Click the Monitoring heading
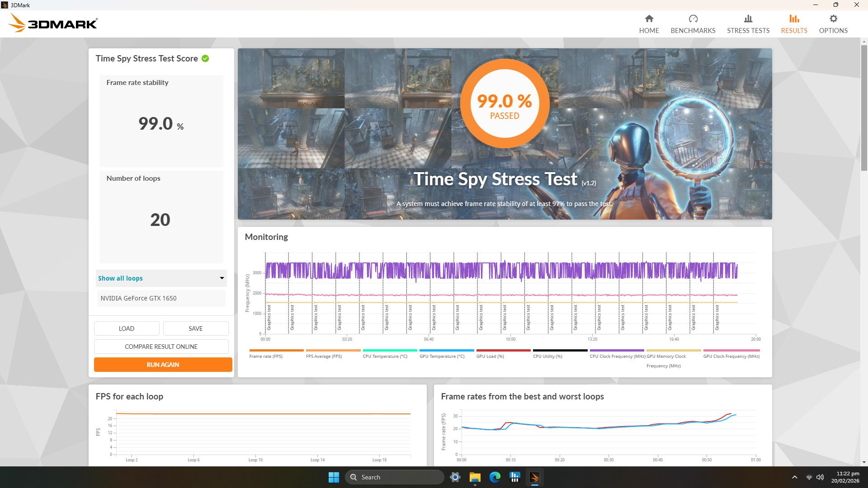 [x=266, y=237]
